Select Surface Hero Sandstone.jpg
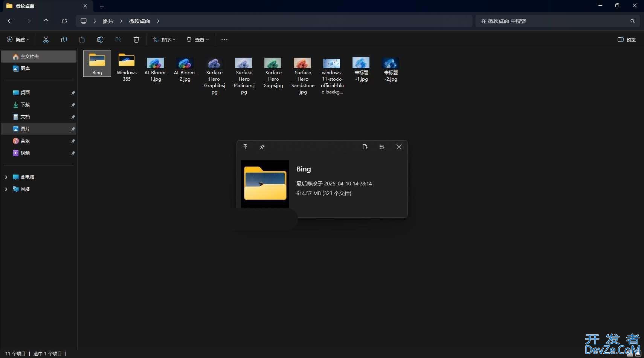The width and height of the screenshot is (644, 358). click(x=303, y=75)
